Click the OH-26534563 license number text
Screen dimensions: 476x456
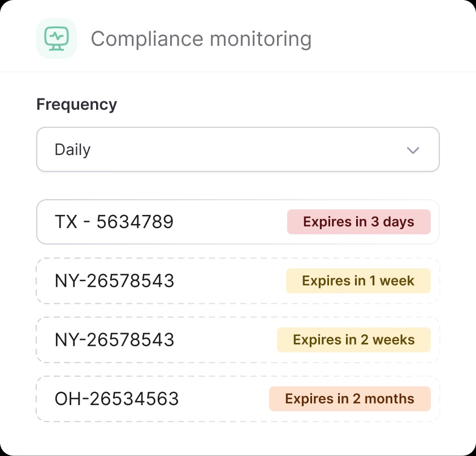116,399
